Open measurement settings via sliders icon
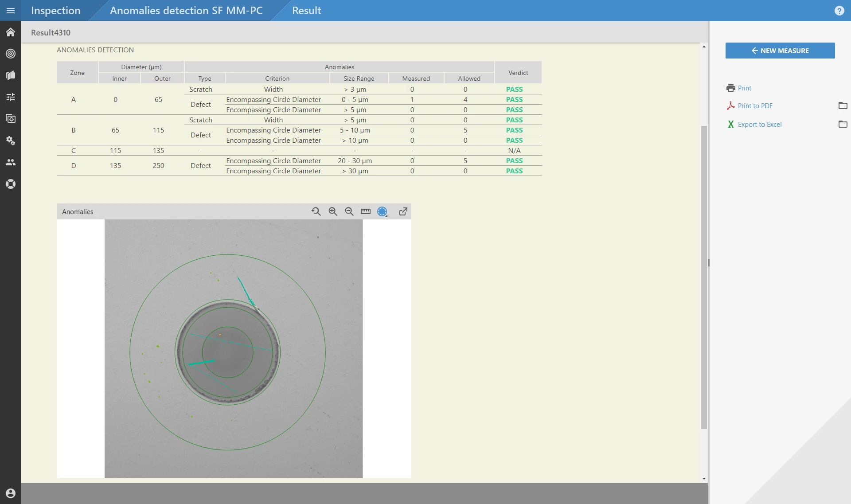Viewport: 851px width, 504px height. pos(11,97)
